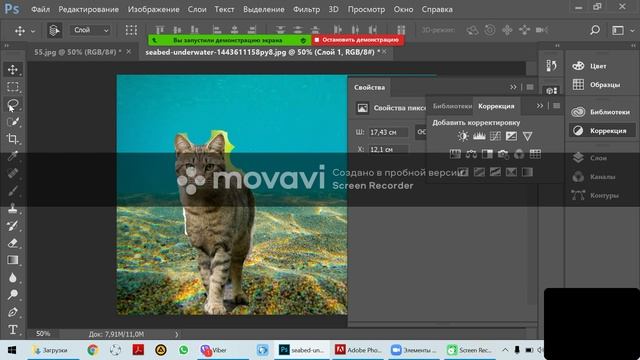Select the Gradient tool

pyautogui.click(x=13, y=260)
